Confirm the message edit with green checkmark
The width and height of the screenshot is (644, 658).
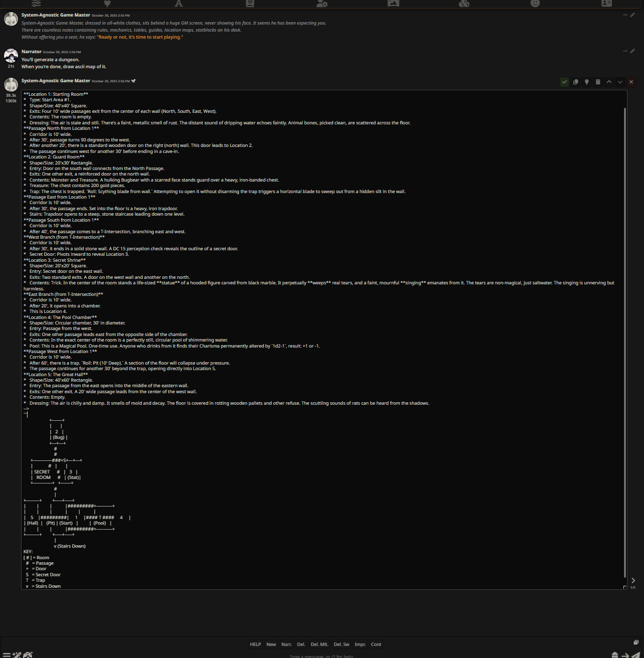(x=564, y=82)
